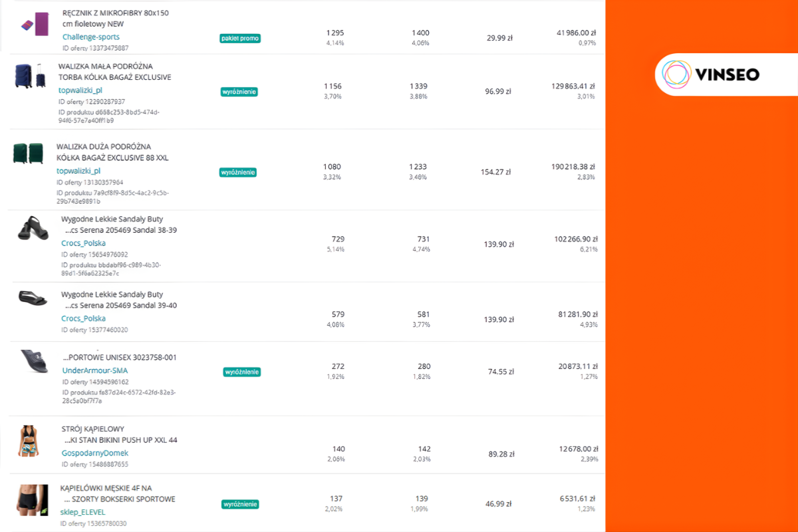Click price 74.55 zł
798x532 pixels.
pos(501,372)
